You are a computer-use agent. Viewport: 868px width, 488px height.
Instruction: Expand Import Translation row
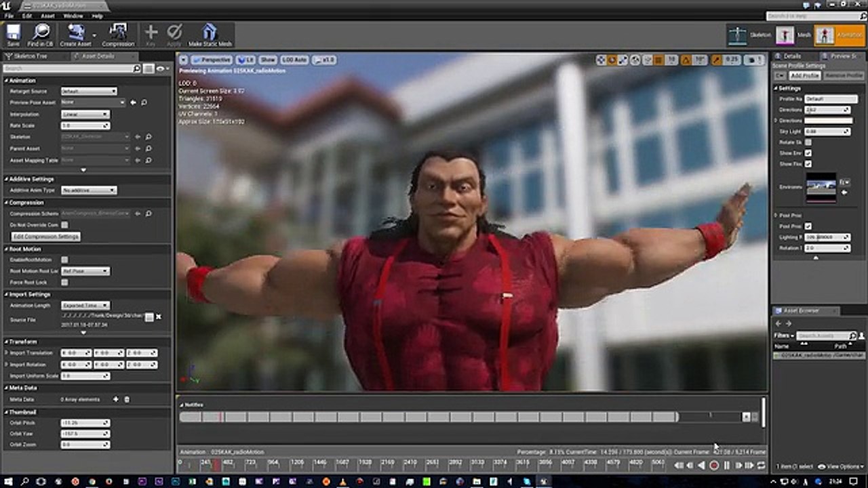6,353
